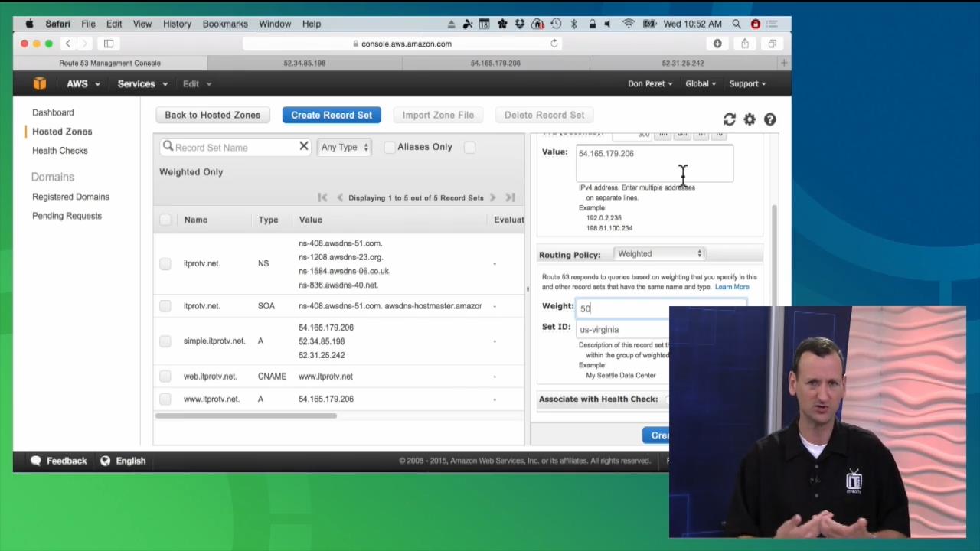
Task: Jump to last page of record sets
Action: click(x=510, y=197)
